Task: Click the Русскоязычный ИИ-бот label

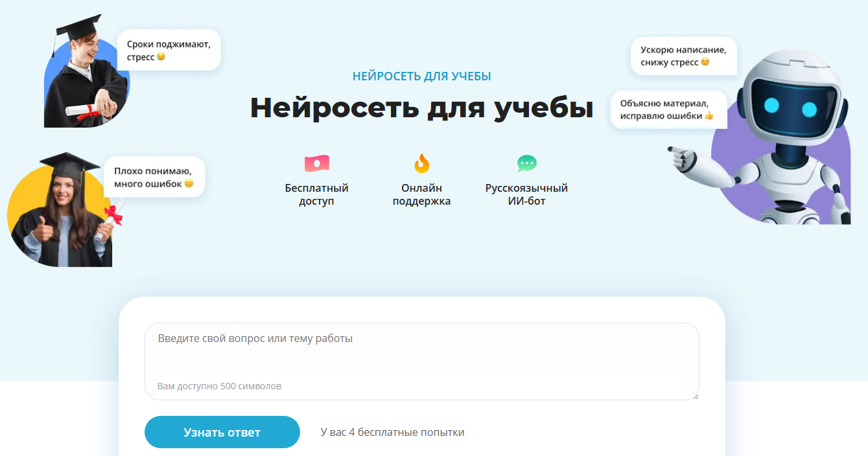Action: pos(526,194)
